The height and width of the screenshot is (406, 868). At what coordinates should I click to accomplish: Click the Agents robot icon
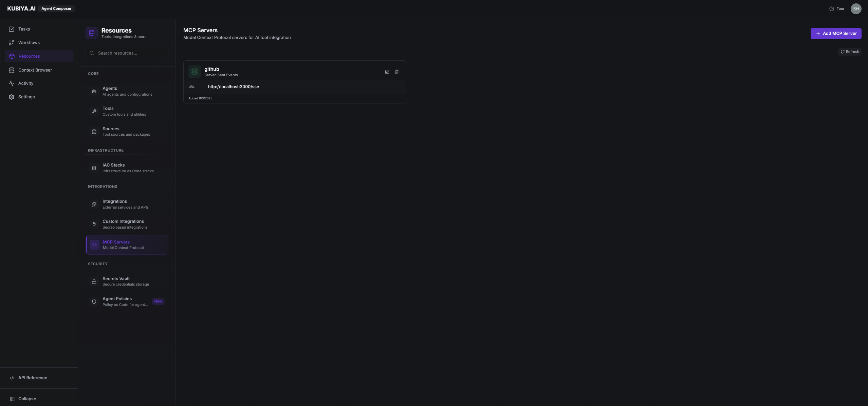click(94, 91)
